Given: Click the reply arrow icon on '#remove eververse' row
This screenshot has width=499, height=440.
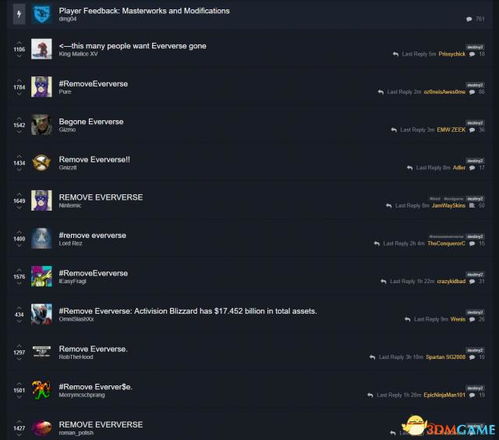Looking at the screenshot, I should pyautogui.click(x=377, y=244).
